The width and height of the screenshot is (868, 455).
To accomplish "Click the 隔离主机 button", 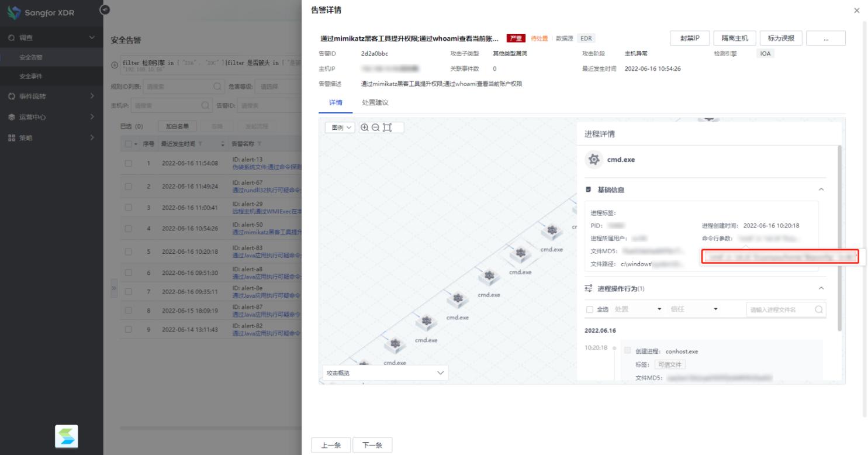I will [735, 38].
